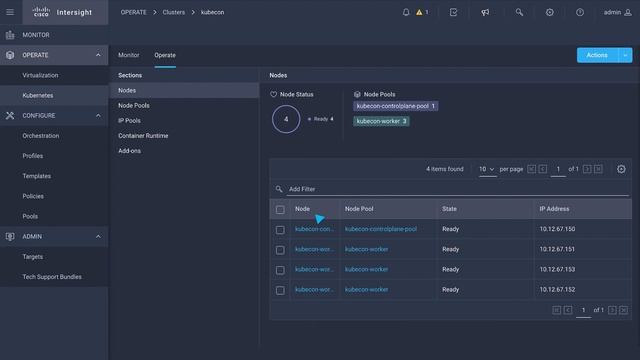
Task: Sort by the IP Address column header
Action: tap(554, 209)
